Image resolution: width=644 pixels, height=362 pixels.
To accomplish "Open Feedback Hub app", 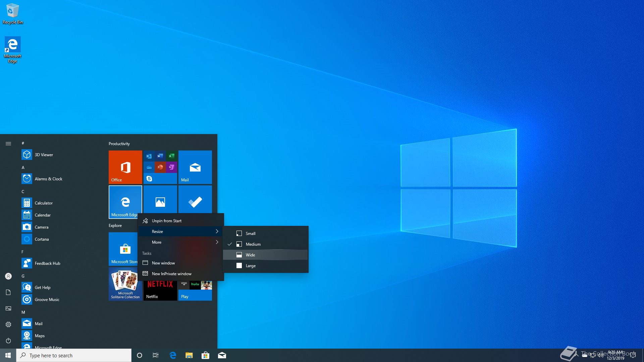I will click(61, 263).
